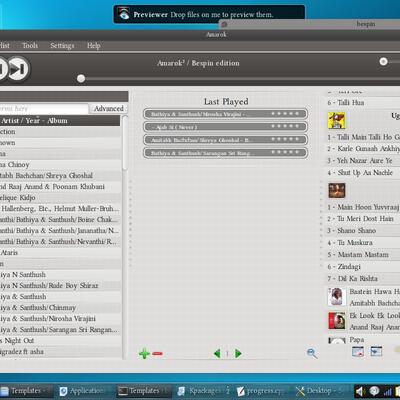400x400 pixels.
Task: Select the ft asha collection row
Action: [60, 352]
